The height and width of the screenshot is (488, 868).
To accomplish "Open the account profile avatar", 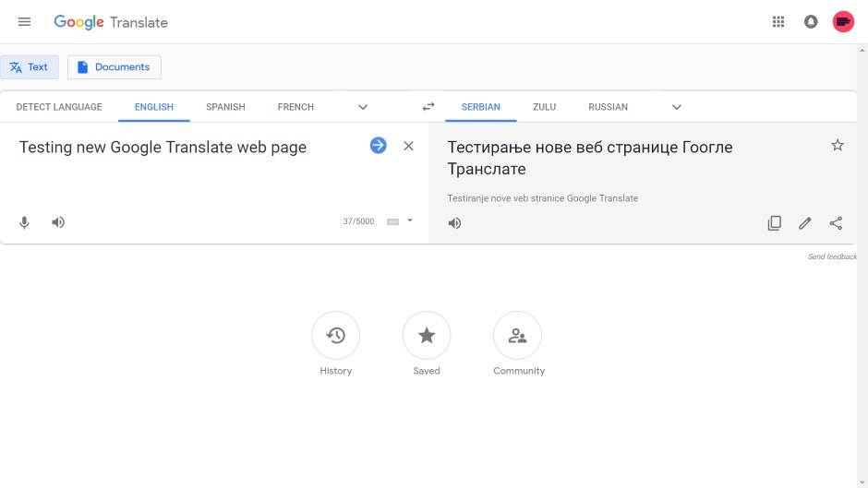I will (843, 21).
